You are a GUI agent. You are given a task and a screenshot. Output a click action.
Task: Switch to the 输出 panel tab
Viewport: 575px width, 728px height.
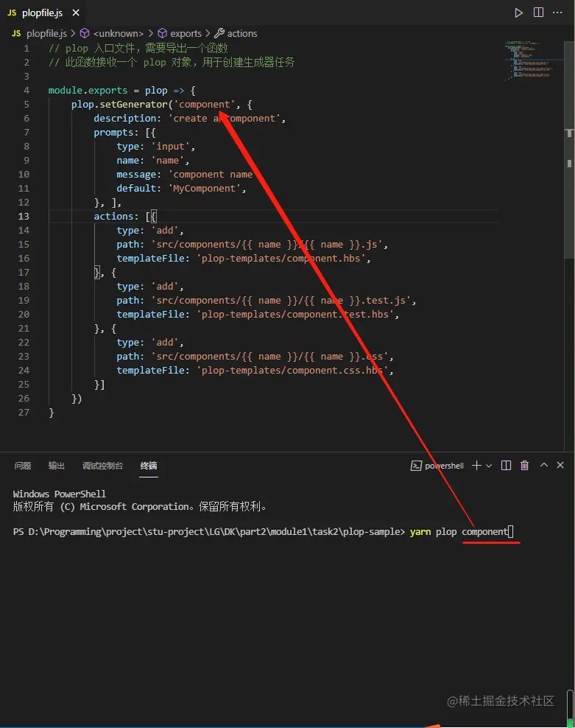click(57, 466)
